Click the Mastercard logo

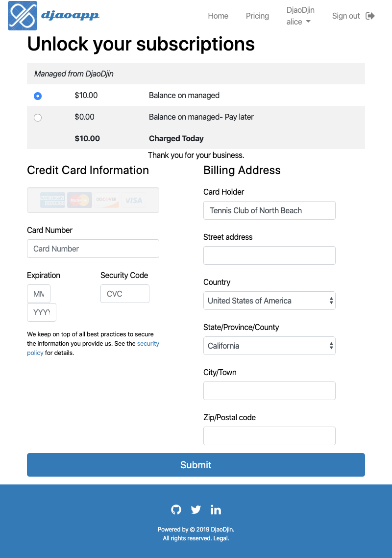pos(80,200)
